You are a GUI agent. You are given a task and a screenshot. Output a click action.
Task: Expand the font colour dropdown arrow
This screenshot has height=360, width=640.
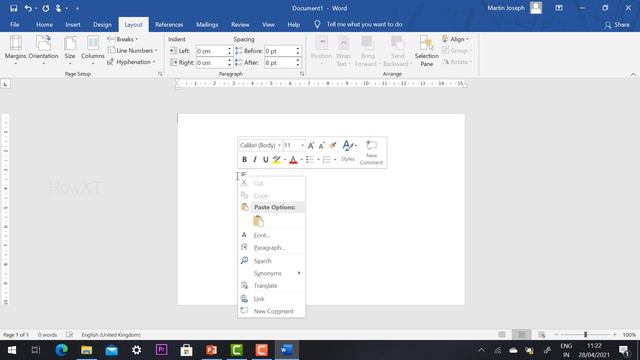[x=301, y=160]
